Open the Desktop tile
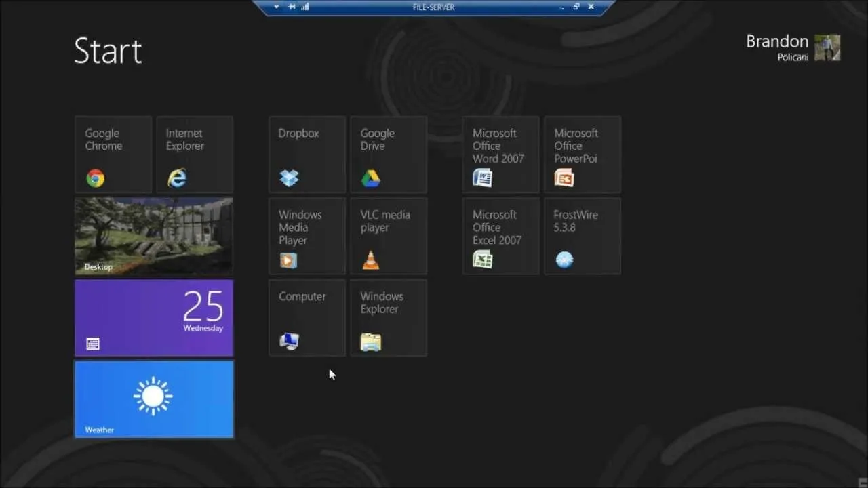The width and height of the screenshot is (868, 488). [x=154, y=236]
